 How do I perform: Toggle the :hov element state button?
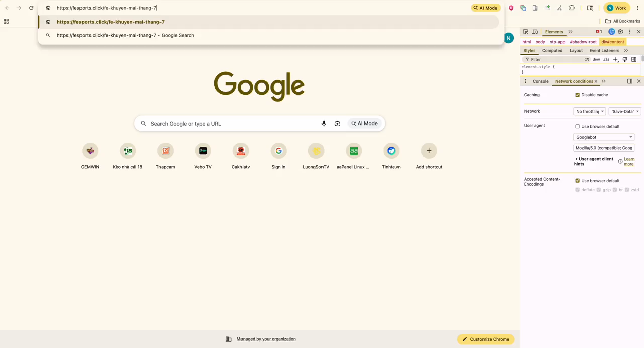pos(596,59)
